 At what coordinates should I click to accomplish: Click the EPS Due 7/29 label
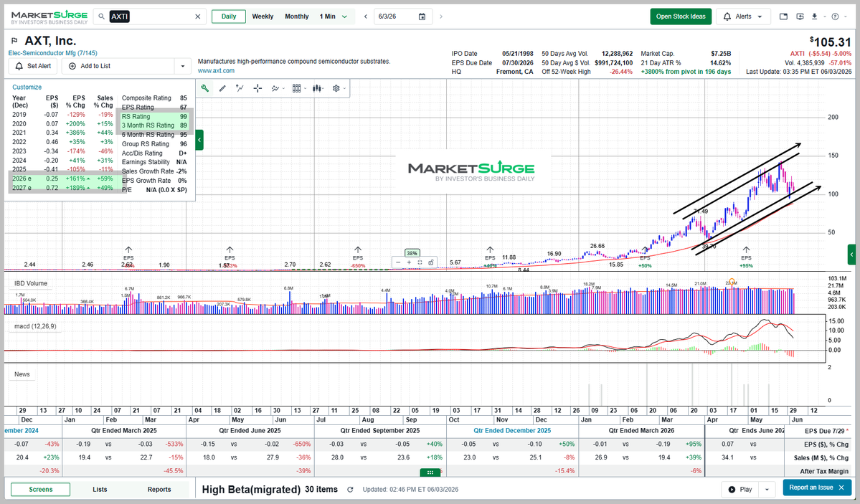[826, 431]
